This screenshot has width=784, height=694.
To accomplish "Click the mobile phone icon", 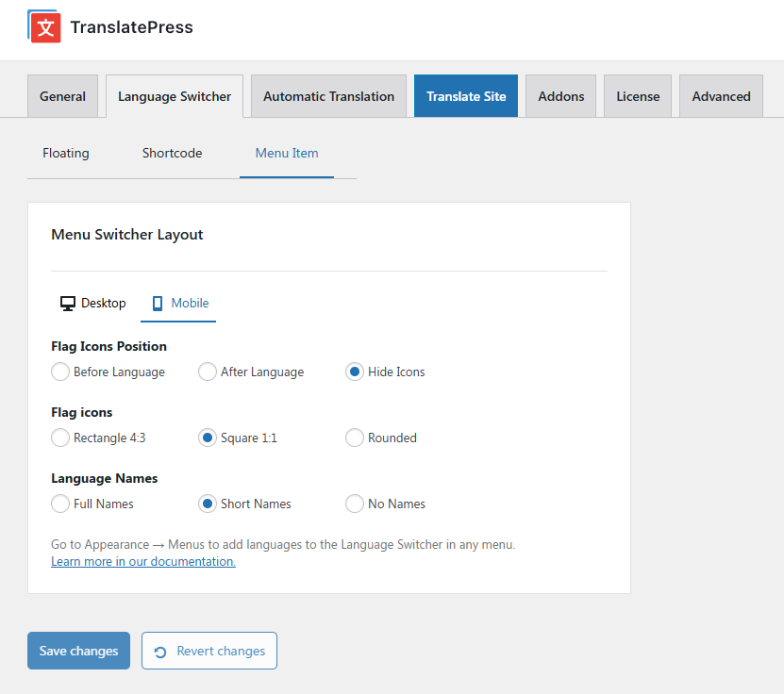I will pos(158,304).
